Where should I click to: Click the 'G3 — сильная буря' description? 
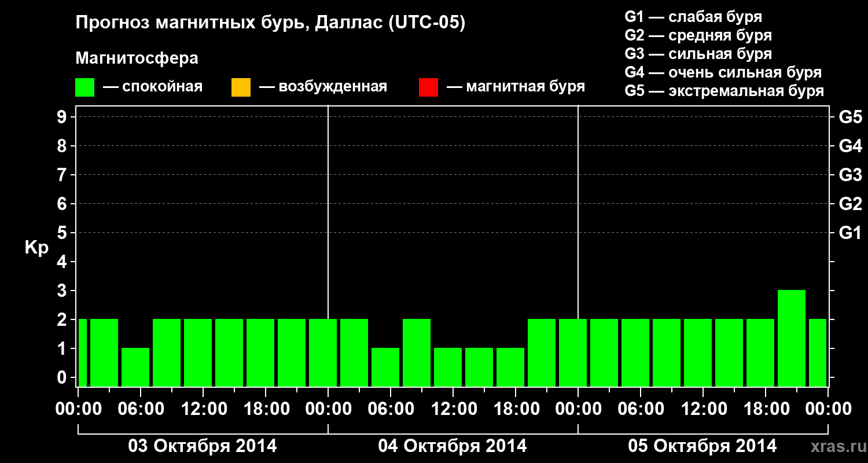click(x=698, y=54)
